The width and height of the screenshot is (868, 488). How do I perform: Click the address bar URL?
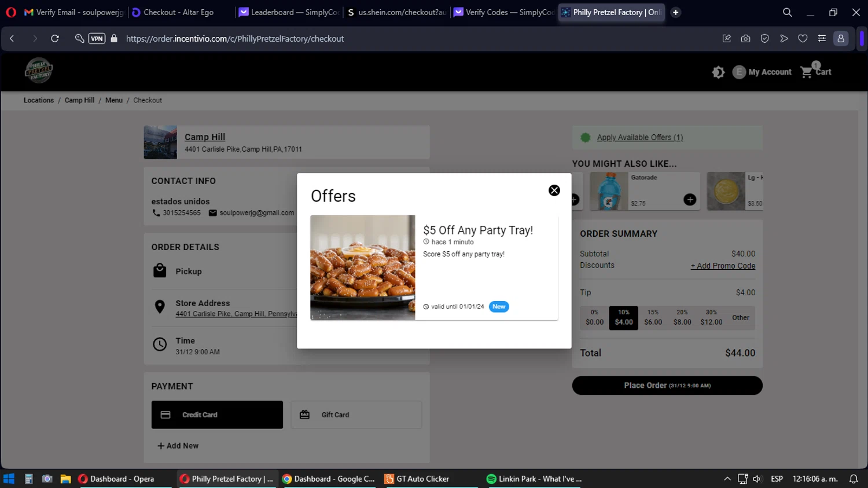point(235,39)
